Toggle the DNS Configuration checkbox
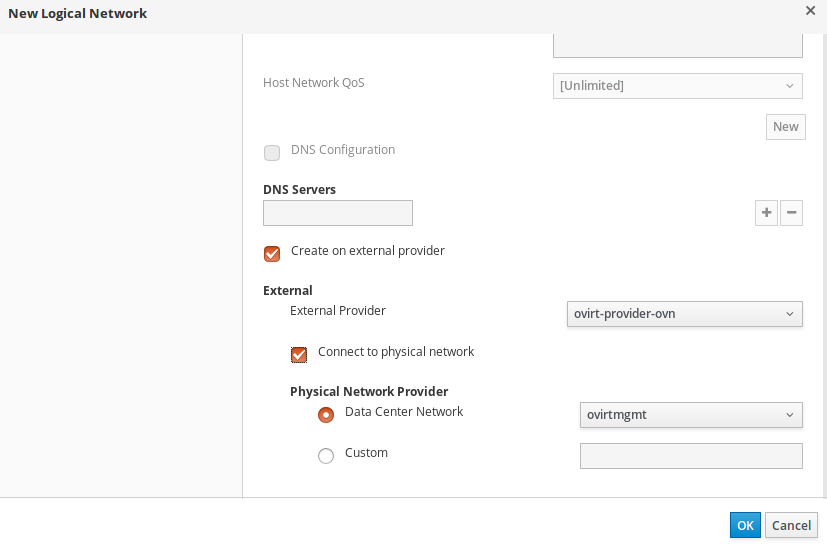This screenshot has width=827, height=553. pyautogui.click(x=272, y=153)
